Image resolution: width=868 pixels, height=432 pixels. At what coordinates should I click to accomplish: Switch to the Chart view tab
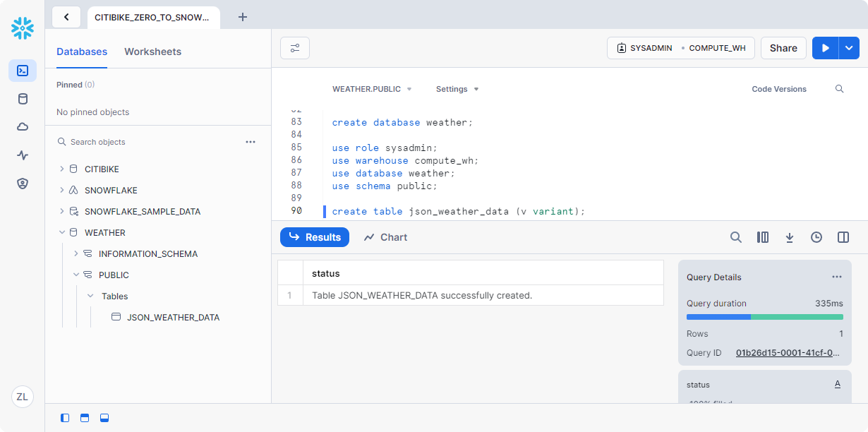coord(385,237)
